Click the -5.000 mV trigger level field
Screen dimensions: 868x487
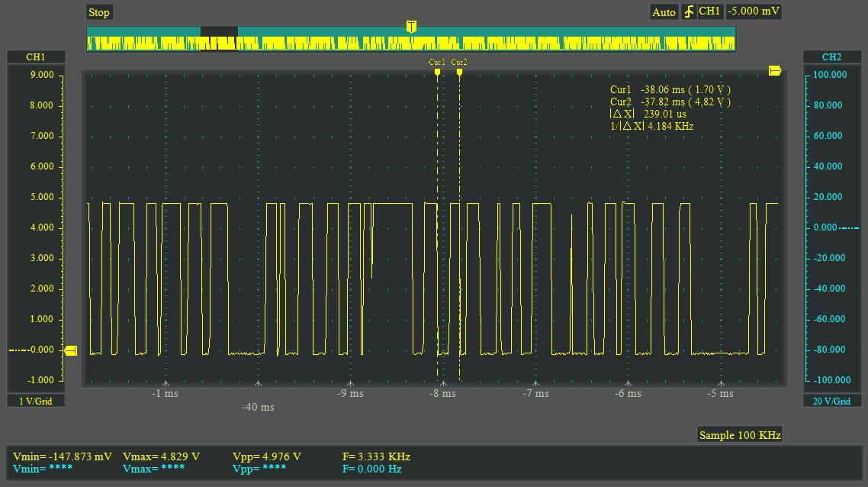(753, 11)
